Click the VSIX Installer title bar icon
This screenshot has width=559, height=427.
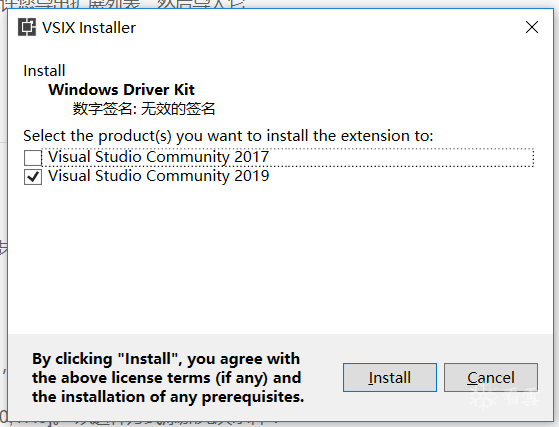[x=27, y=27]
